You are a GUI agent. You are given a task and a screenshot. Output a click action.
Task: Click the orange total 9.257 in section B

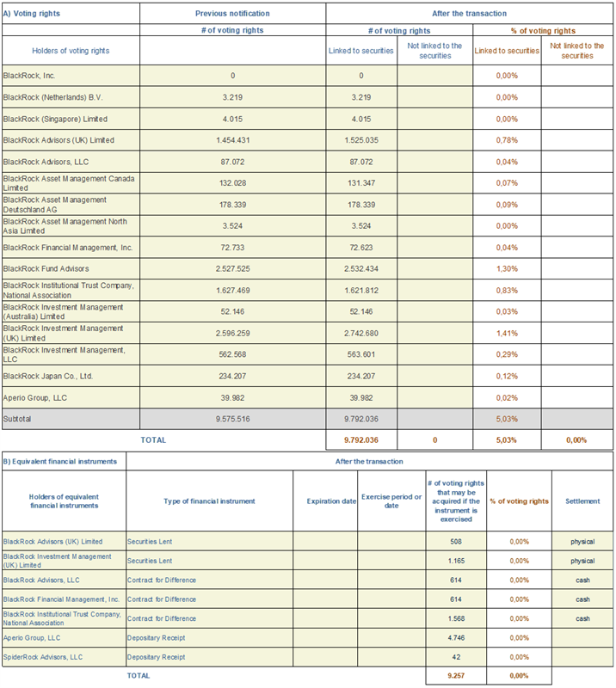(x=456, y=676)
